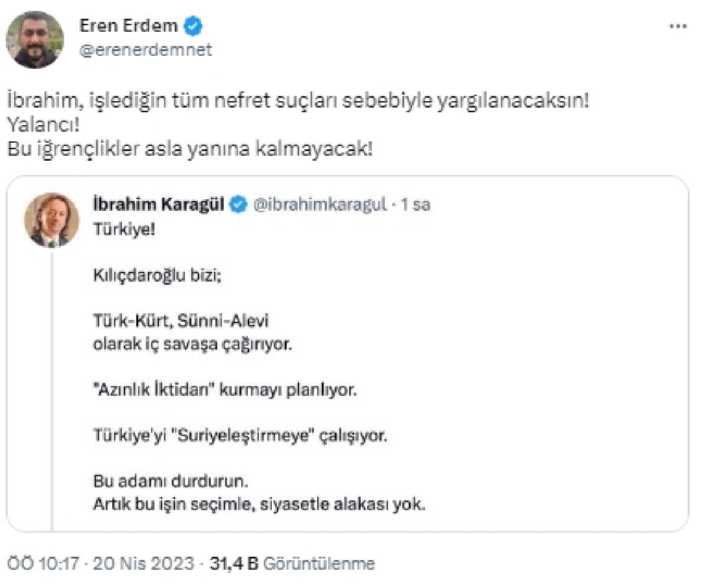
Task: Open İbrahim Karagül's profile avatar
Action: pos(51,220)
